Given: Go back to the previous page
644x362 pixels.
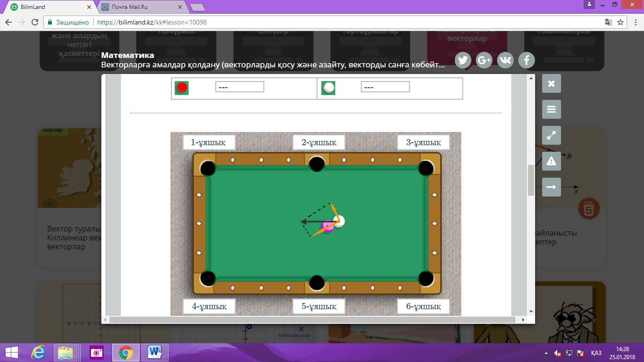Looking at the screenshot, I should point(8,22).
